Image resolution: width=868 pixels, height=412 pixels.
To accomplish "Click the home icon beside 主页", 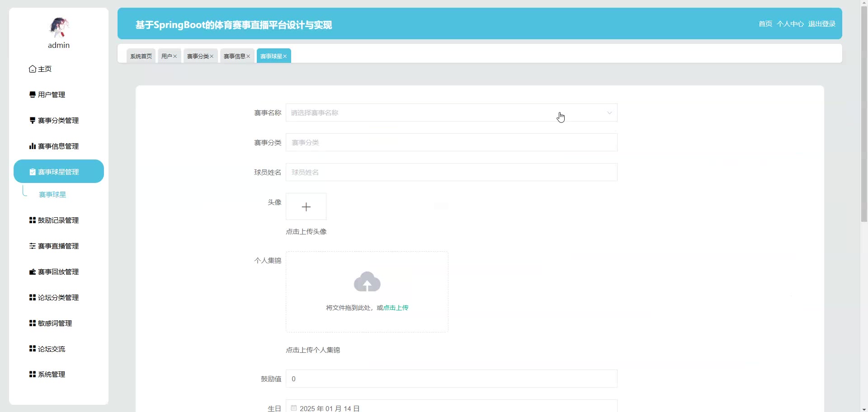I will [33, 69].
